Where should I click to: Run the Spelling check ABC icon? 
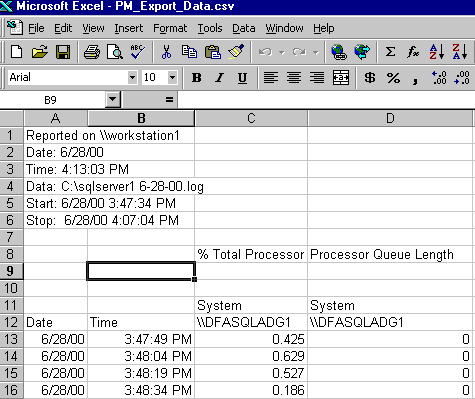click(137, 52)
